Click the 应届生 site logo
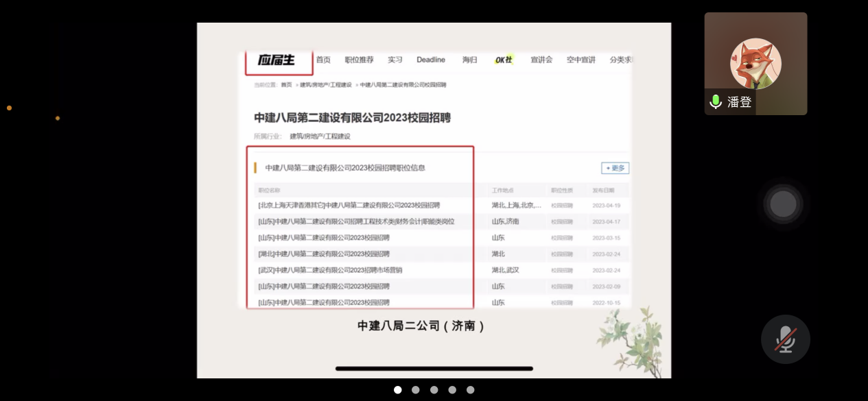 pyautogui.click(x=277, y=60)
